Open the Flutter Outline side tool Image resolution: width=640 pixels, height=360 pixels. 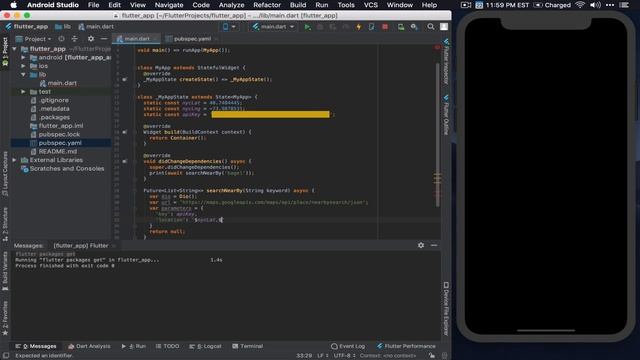[446, 115]
